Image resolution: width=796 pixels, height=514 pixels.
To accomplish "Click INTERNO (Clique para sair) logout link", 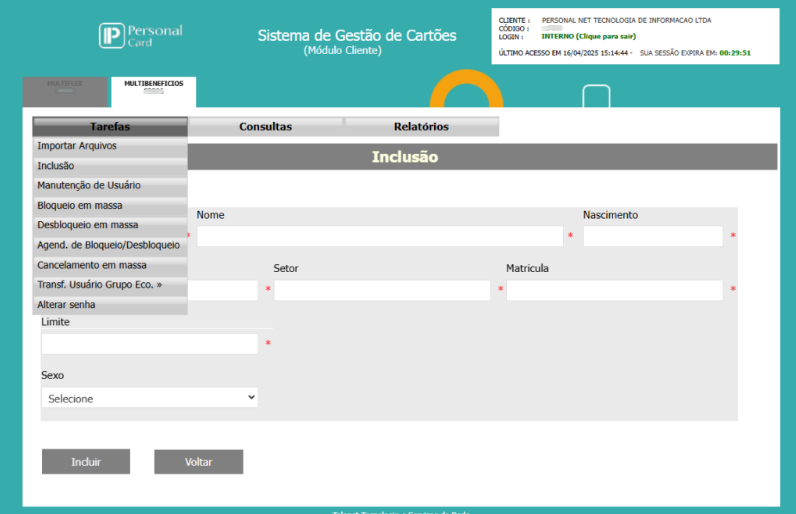I will 588,37.
